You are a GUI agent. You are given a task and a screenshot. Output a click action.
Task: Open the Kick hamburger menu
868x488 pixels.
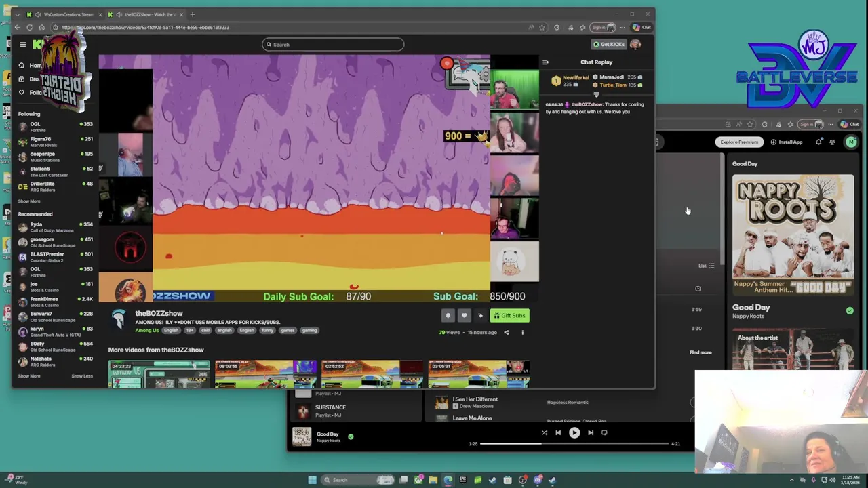[22, 45]
